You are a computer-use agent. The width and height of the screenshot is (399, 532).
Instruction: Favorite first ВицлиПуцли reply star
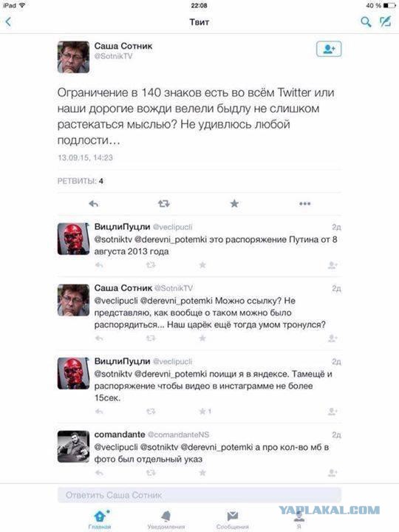click(202, 265)
